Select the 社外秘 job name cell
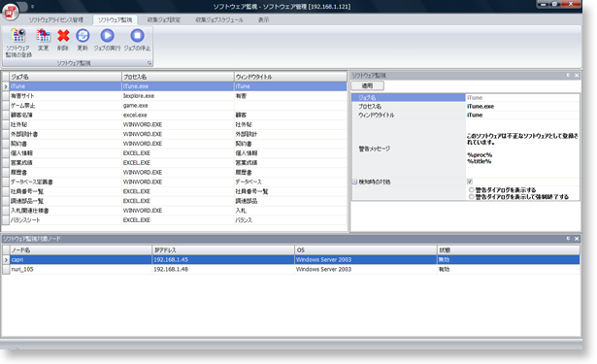This screenshot has width=597, height=364. click(65, 124)
